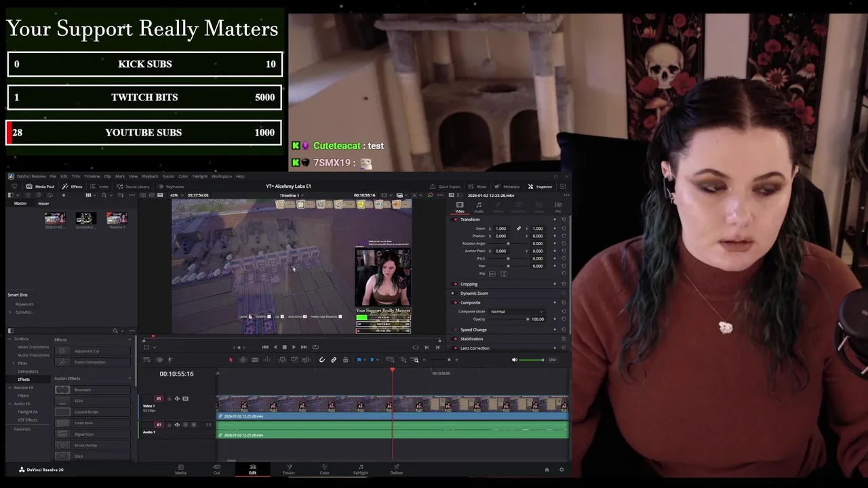Collapse the Fusion Effects list header

(x=130, y=379)
